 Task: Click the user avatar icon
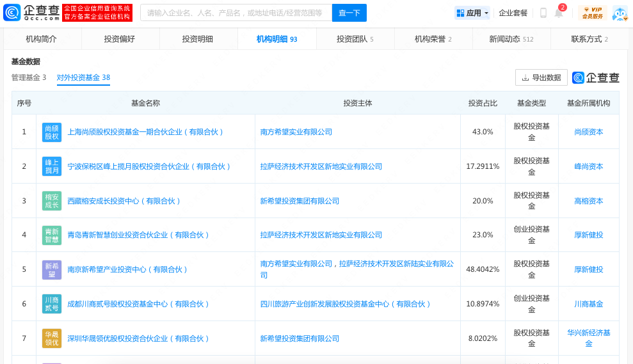coord(620,13)
